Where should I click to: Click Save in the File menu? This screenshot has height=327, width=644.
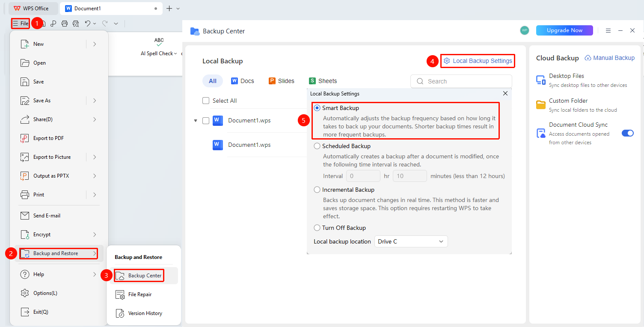[59, 82]
